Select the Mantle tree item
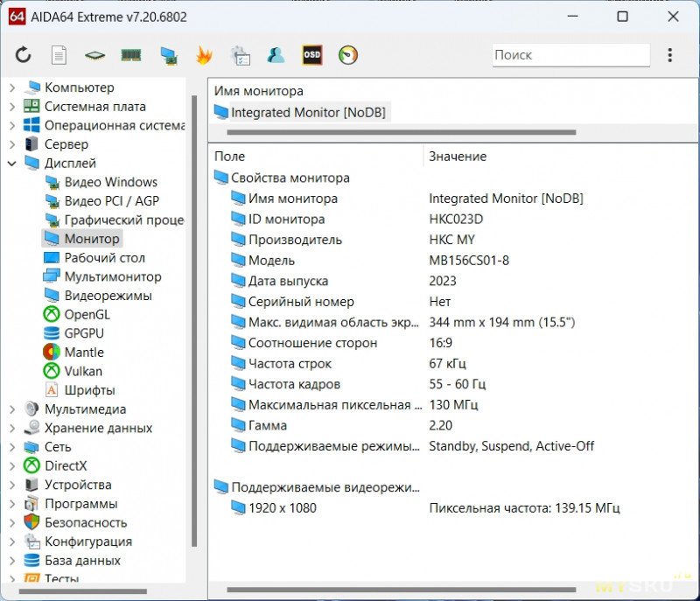This screenshot has width=700, height=601. pos(74,353)
